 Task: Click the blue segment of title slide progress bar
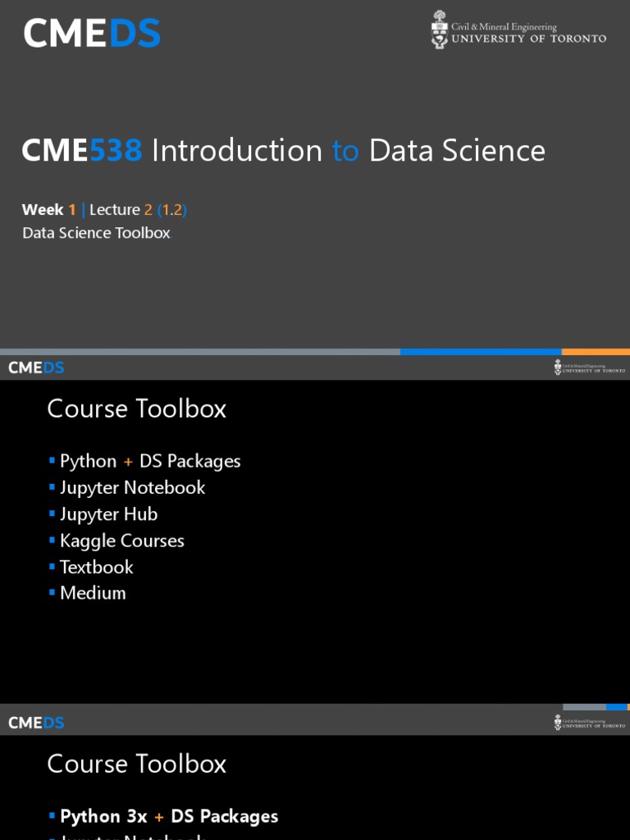(503, 352)
